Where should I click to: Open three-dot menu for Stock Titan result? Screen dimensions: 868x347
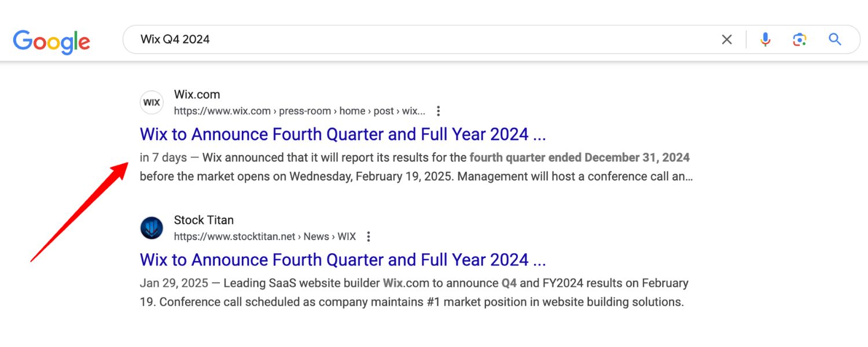click(369, 237)
